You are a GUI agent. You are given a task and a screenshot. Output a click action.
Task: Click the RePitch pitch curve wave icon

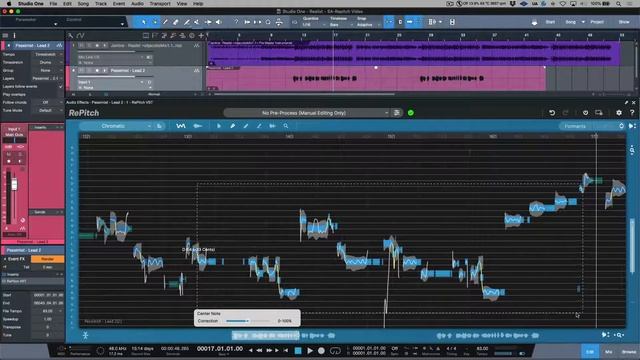(180, 126)
